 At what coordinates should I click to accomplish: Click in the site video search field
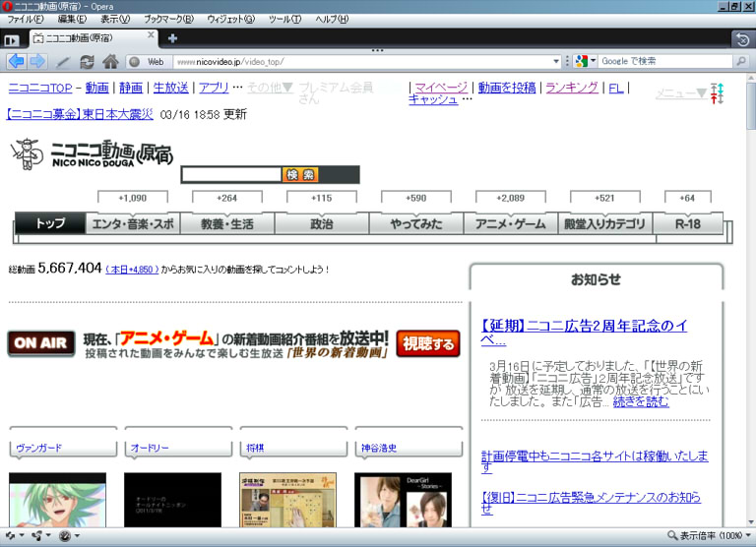(x=231, y=174)
